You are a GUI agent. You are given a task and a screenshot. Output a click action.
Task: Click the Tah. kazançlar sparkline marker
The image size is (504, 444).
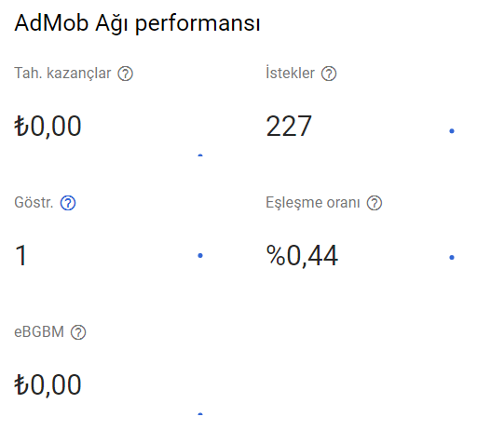coord(200,155)
